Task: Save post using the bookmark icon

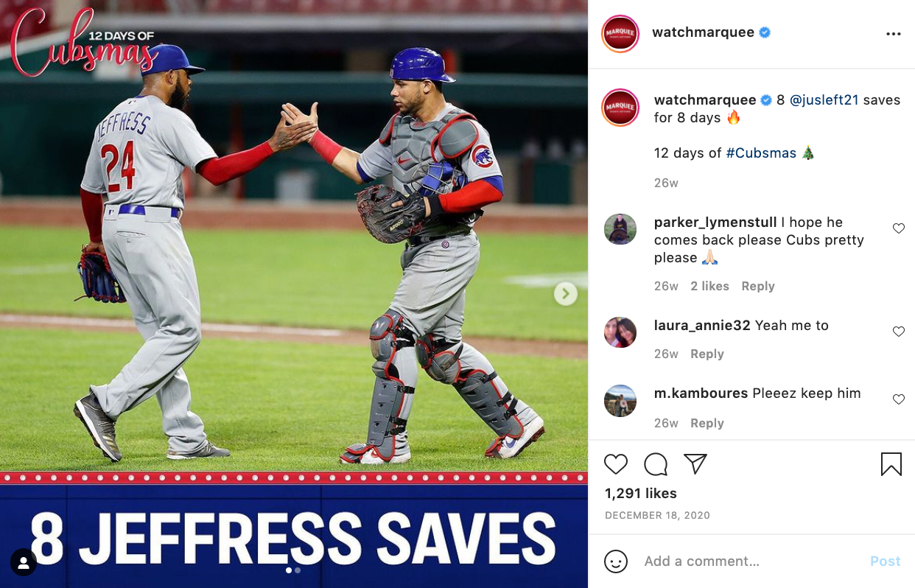Action: pyautogui.click(x=891, y=464)
